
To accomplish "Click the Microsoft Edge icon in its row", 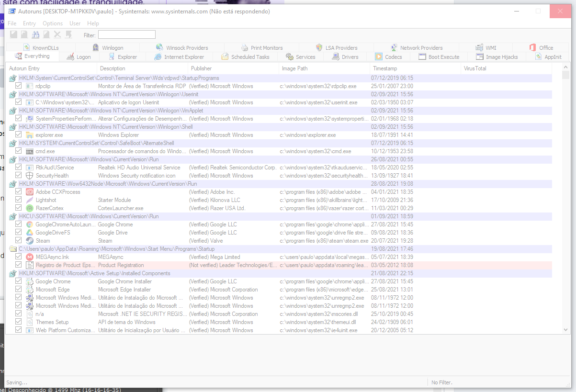I will (x=29, y=290).
